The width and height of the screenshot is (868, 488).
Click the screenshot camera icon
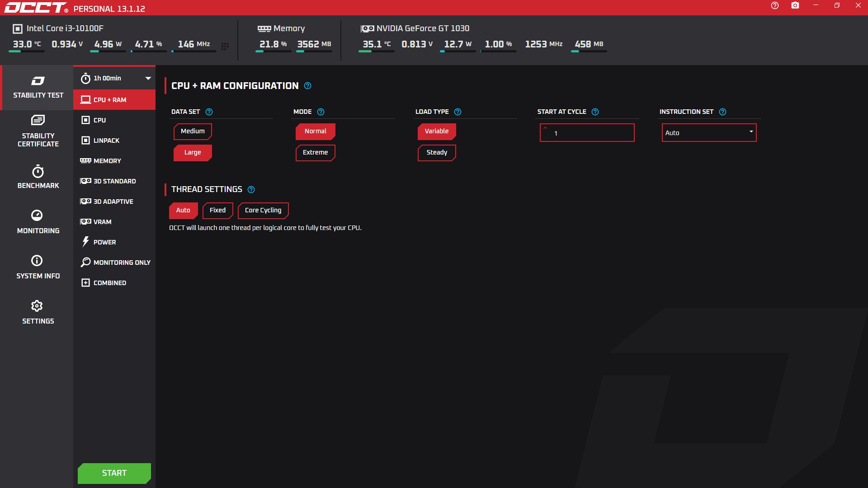pyautogui.click(x=795, y=5)
